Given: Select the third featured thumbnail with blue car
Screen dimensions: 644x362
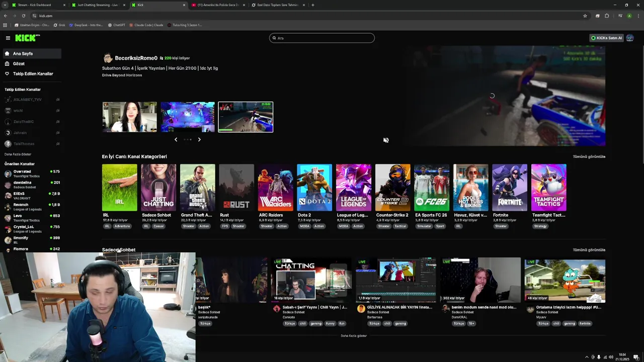Looking at the screenshot, I should click(x=246, y=117).
